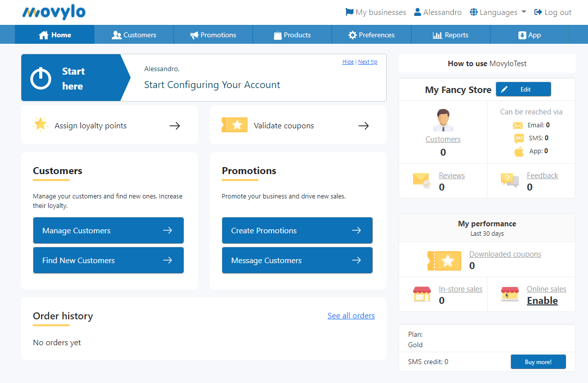588x383 pixels.
Task: Click the Customers people icon in navbar
Action: (x=117, y=35)
